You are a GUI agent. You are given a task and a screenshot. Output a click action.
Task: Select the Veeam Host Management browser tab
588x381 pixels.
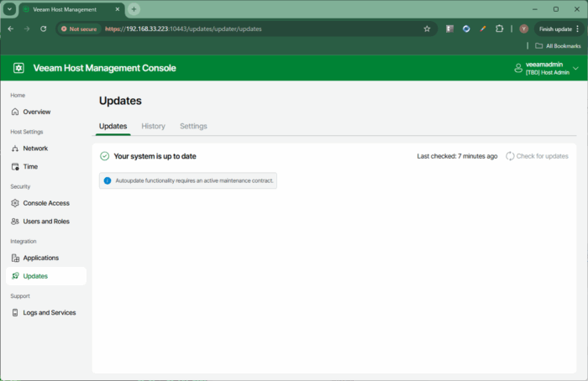[x=71, y=9]
